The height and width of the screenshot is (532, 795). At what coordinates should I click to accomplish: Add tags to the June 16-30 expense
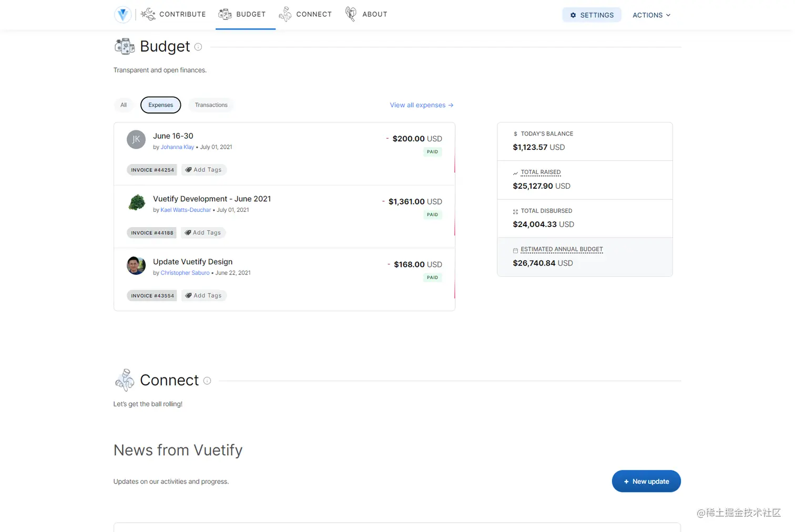pyautogui.click(x=204, y=170)
